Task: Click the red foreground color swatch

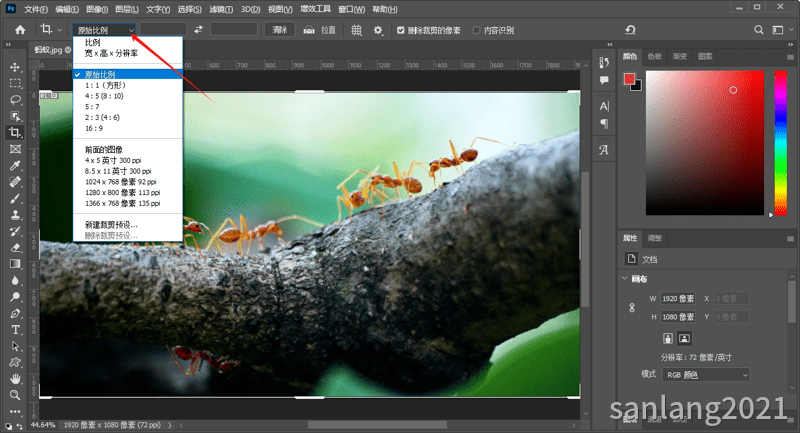Action: [629, 79]
